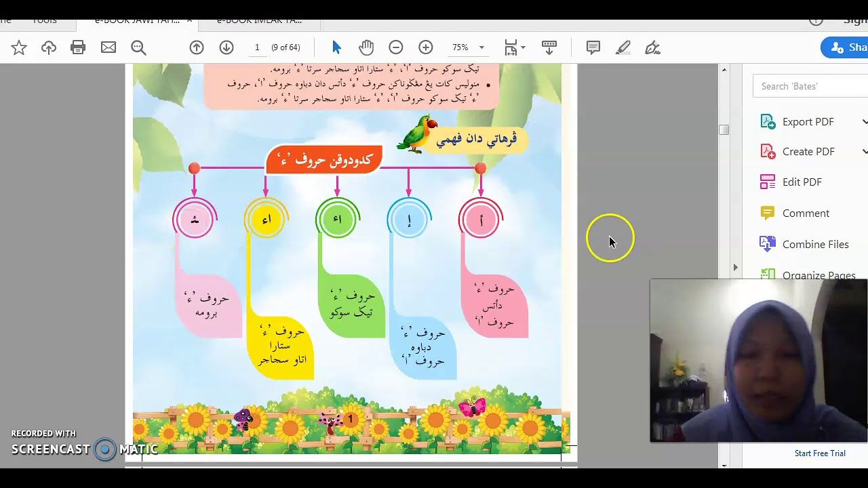868x488 pixels.
Task: Add the document to starred favorites
Action: [19, 47]
